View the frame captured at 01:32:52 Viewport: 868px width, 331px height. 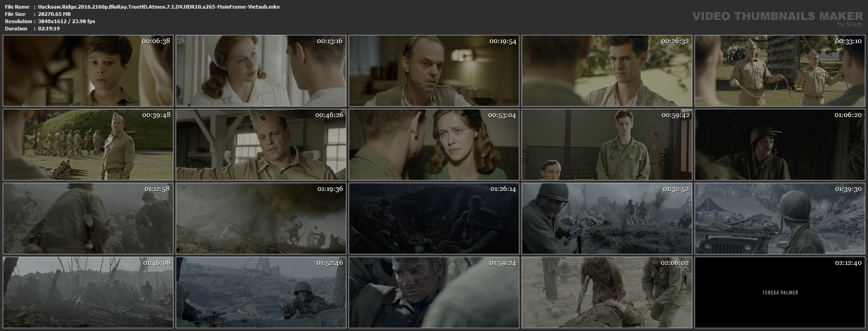click(607, 219)
